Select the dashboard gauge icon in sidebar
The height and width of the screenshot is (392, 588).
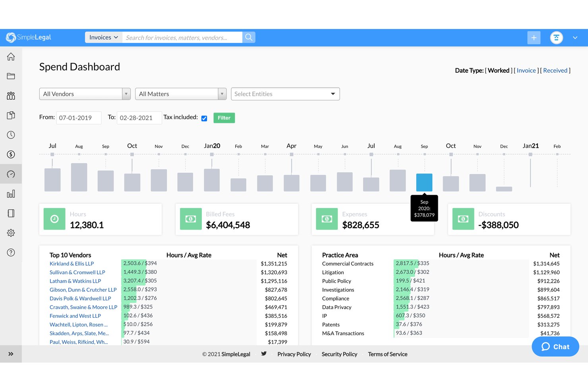(11, 174)
